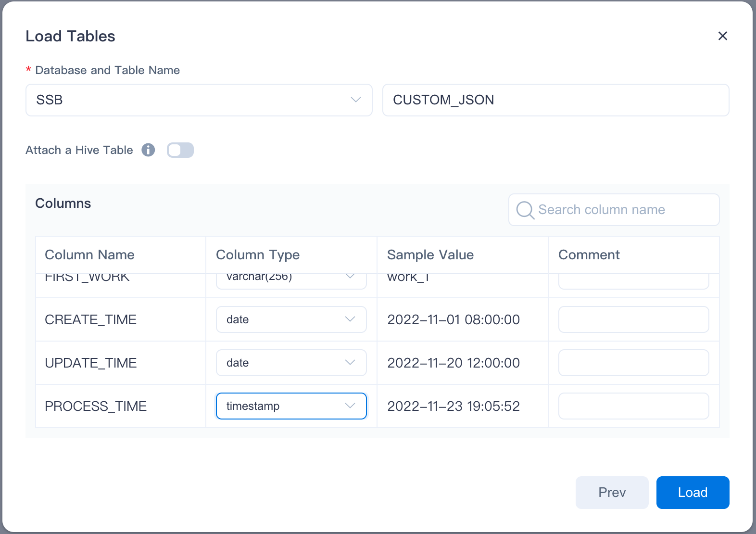This screenshot has width=756, height=534.
Task: Expand UPDATE_TIME column type dropdown
Action: point(291,363)
